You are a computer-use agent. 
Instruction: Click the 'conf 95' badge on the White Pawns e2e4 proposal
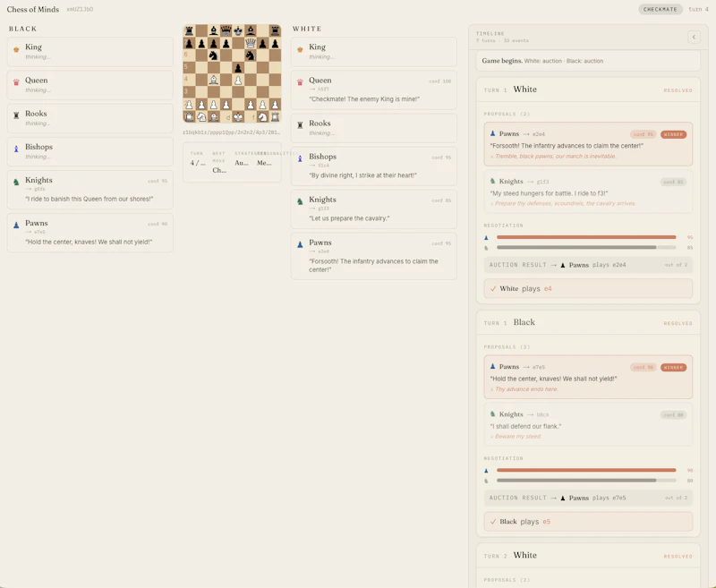coord(643,134)
